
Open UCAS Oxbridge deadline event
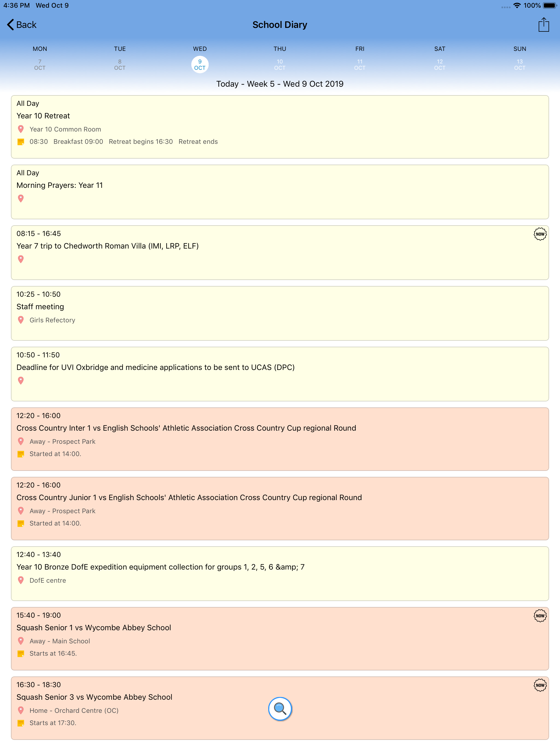click(280, 374)
